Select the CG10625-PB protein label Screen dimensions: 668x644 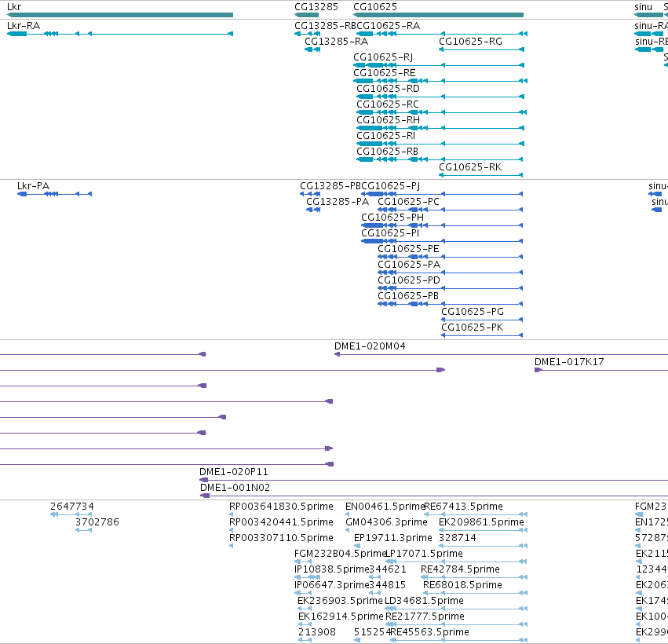(x=408, y=296)
